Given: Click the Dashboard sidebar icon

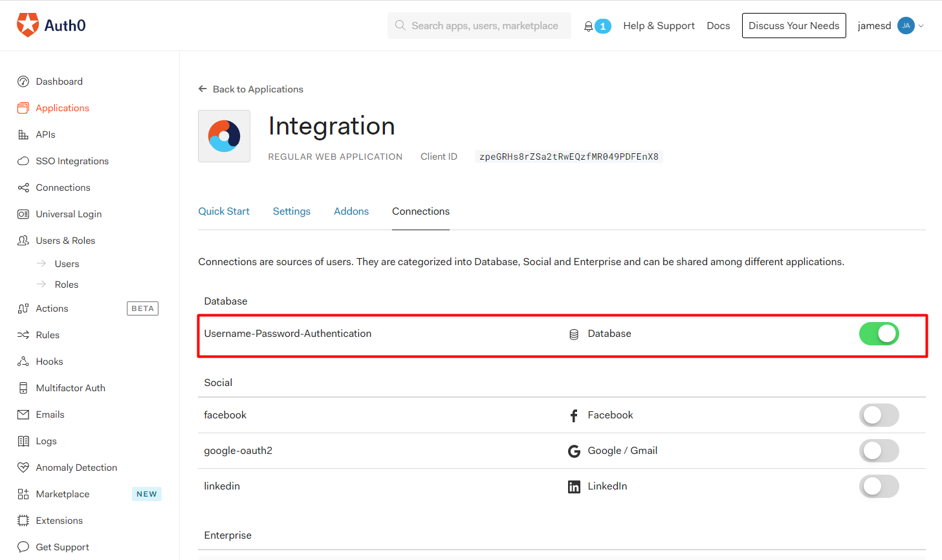Looking at the screenshot, I should [23, 81].
